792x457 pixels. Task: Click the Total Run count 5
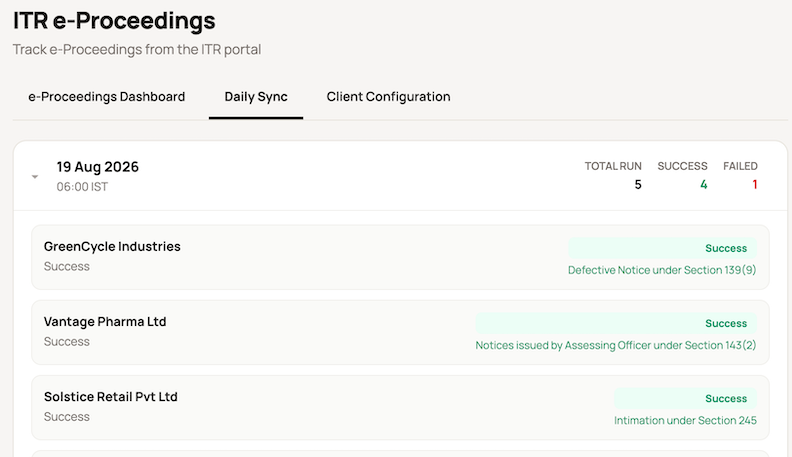pos(638,185)
